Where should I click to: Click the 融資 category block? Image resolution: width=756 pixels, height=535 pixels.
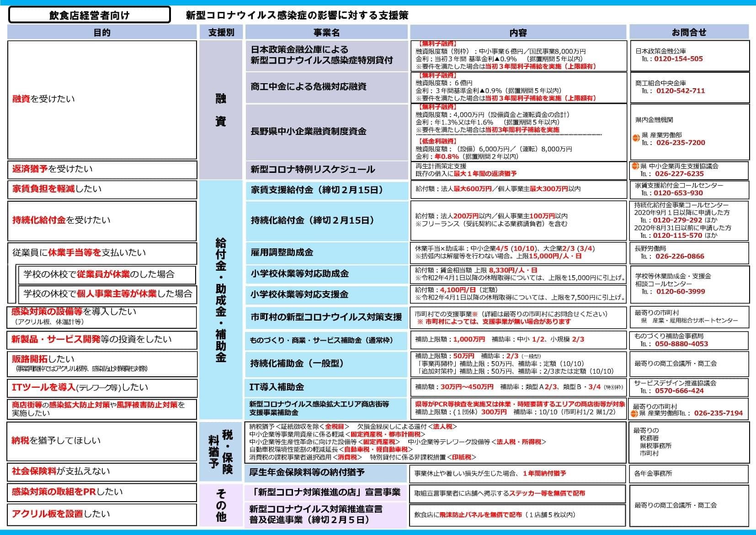click(221, 110)
